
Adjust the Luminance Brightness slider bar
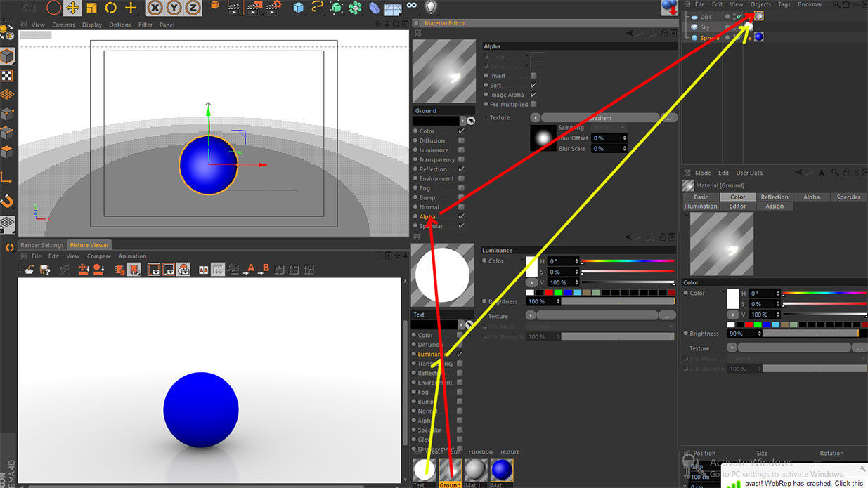coord(618,301)
